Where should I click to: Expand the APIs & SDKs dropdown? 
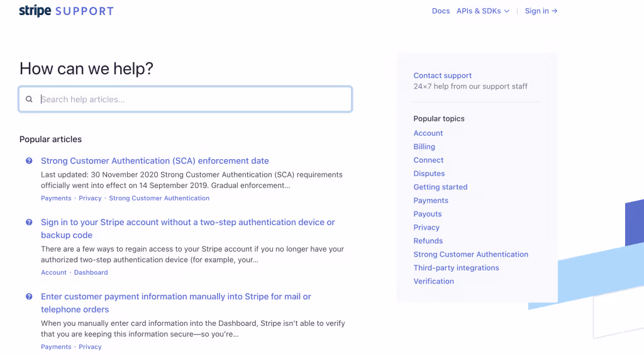pos(483,11)
